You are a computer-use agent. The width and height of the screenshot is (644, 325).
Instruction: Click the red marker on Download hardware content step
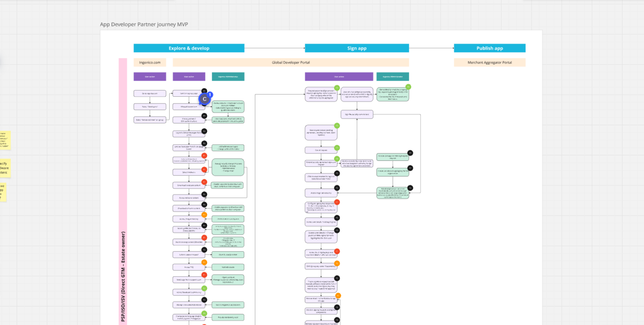pyautogui.click(x=204, y=182)
